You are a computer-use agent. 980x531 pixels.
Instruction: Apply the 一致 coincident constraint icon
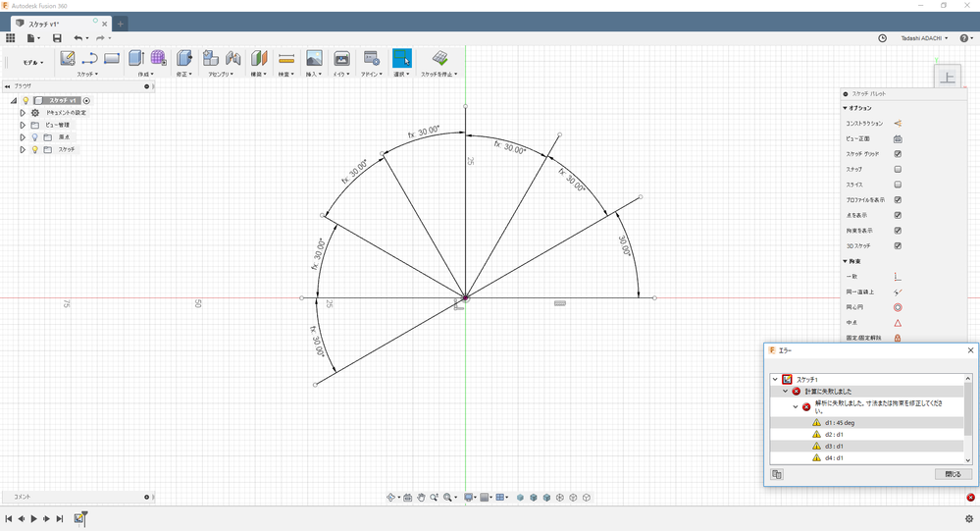point(898,277)
